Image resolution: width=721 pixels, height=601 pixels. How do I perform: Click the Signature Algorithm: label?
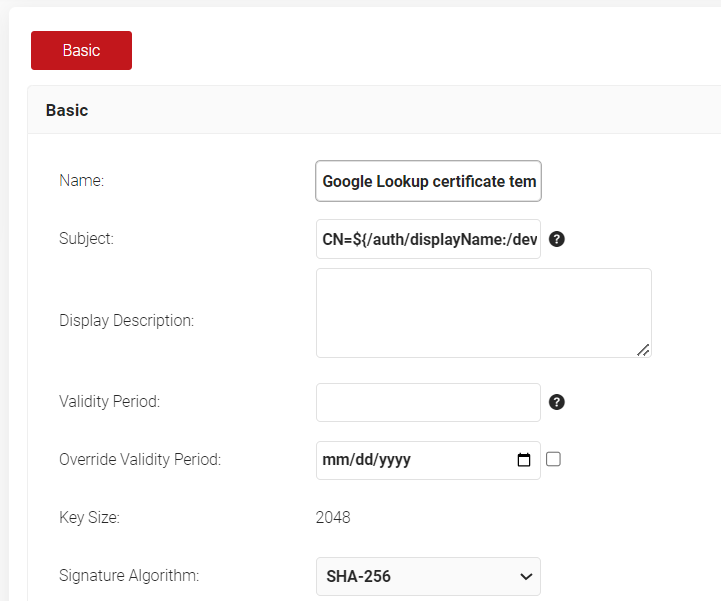(x=129, y=576)
